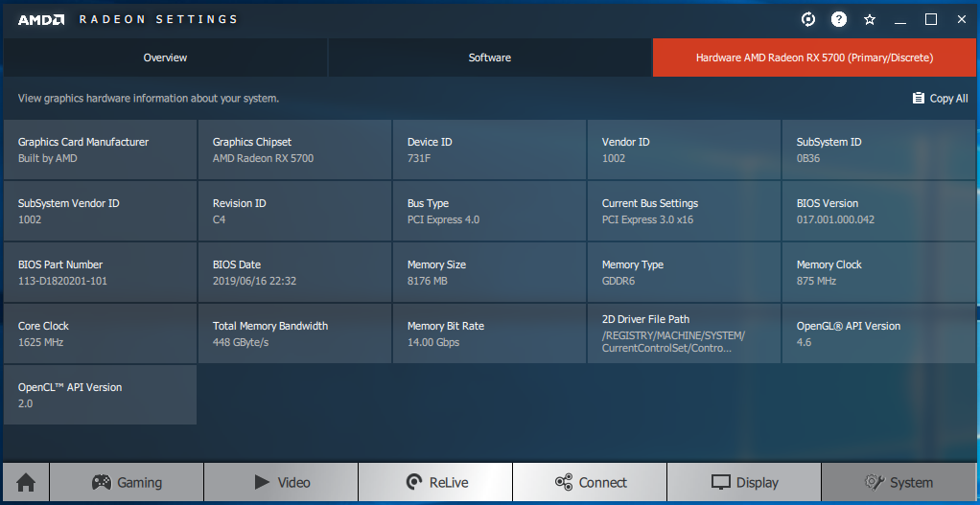Click the Radeon Settings title text
This screenshot has width=980, height=505.
tap(158, 19)
